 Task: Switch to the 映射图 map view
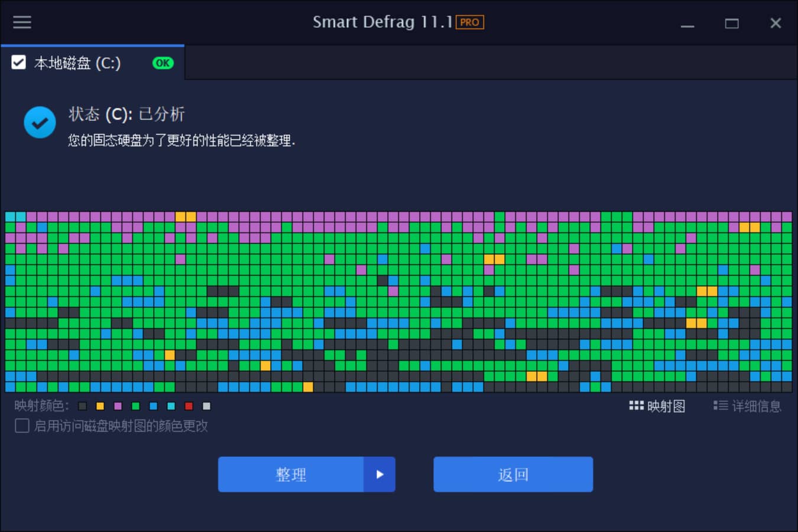(657, 406)
